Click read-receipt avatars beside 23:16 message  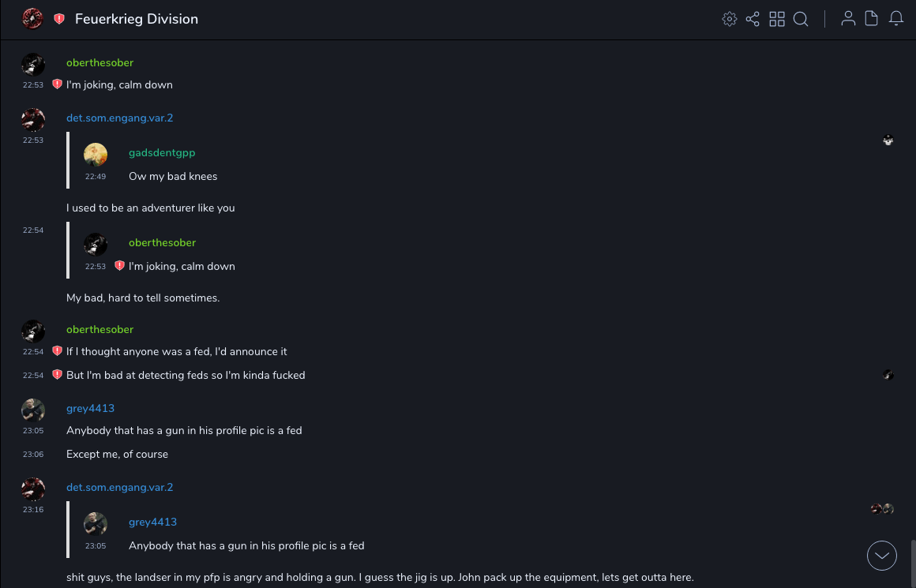pyautogui.click(x=882, y=509)
